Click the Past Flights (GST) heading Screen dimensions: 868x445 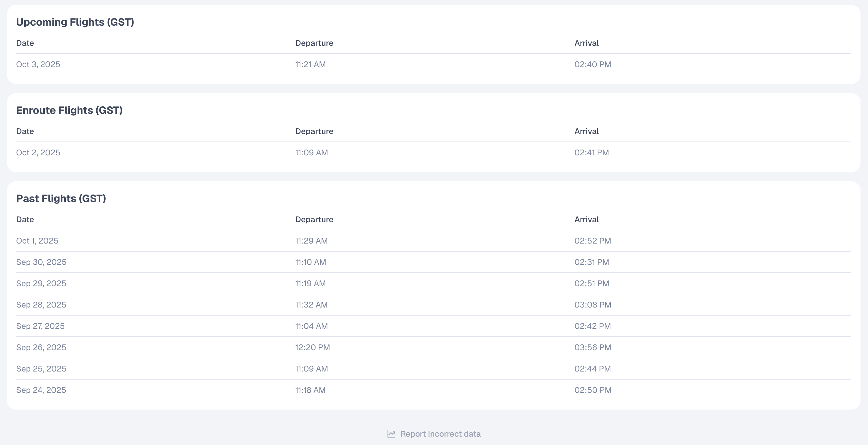pos(61,199)
